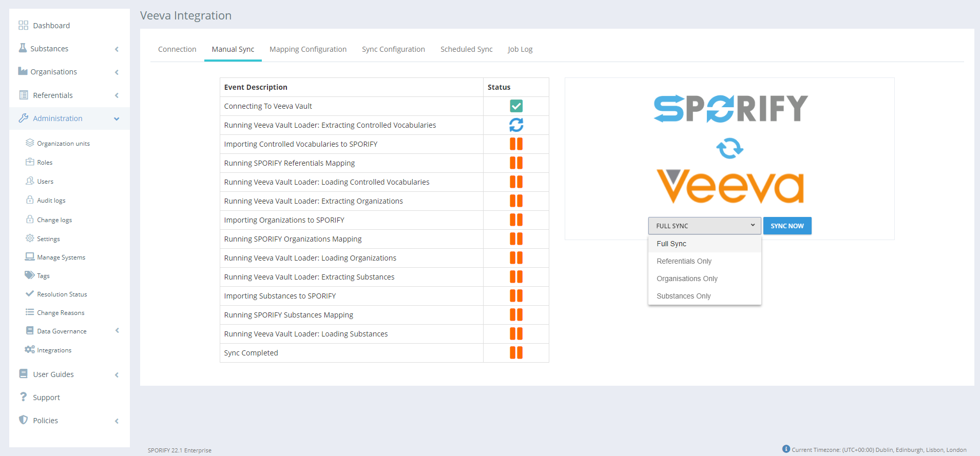980x456 pixels.
Task: Click the blue sync arrows between logos
Action: click(729, 149)
